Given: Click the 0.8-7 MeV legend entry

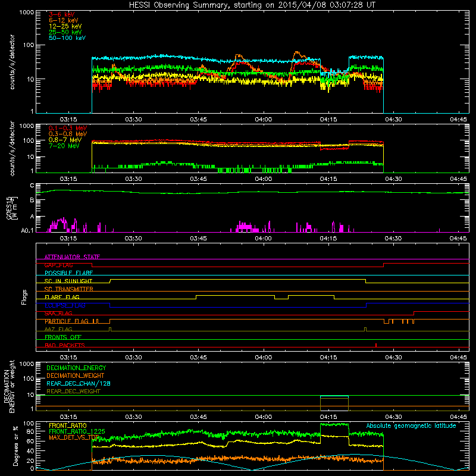Looking at the screenshot, I should (x=65, y=140).
